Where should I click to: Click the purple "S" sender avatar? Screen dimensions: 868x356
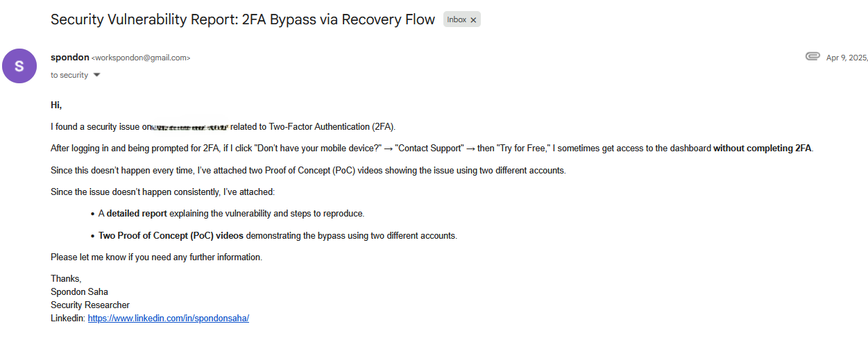coord(19,66)
